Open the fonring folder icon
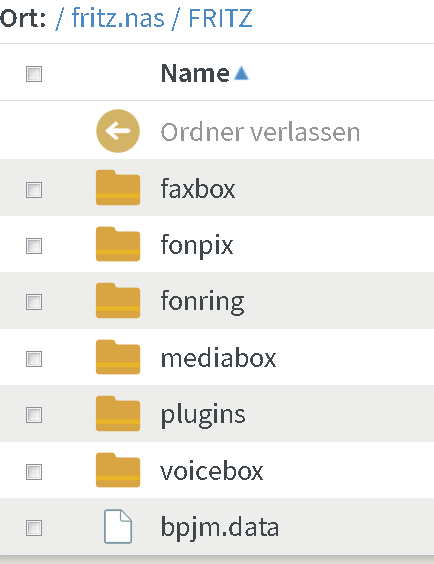This screenshot has height=564, width=434. [x=118, y=300]
